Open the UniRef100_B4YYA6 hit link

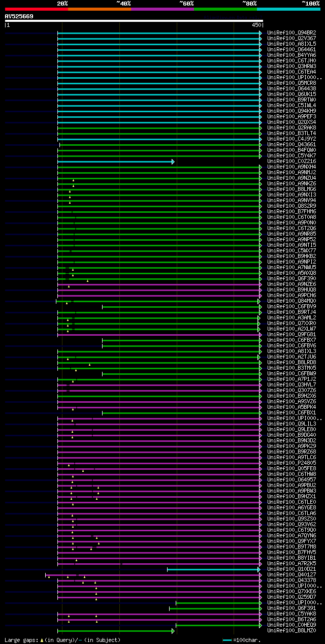click(x=291, y=55)
